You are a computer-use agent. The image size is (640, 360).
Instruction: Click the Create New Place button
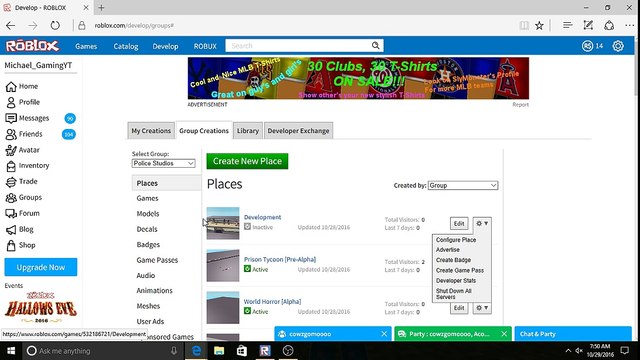click(x=247, y=161)
